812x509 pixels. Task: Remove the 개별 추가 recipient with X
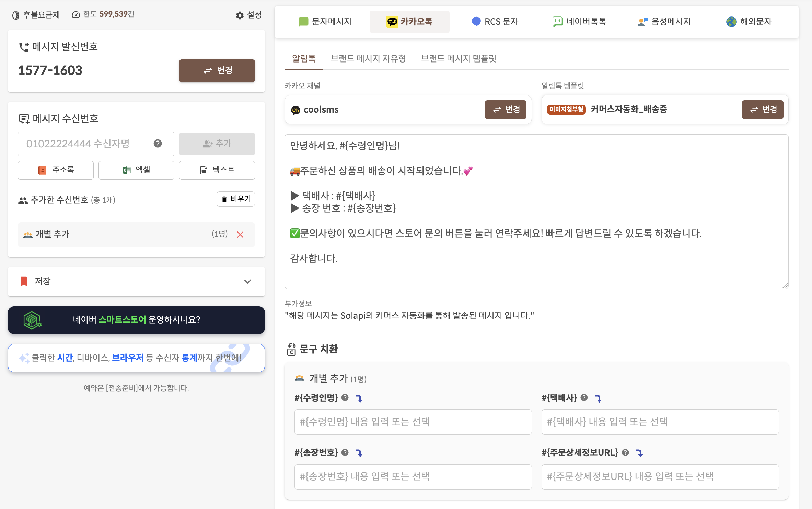[240, 234]
